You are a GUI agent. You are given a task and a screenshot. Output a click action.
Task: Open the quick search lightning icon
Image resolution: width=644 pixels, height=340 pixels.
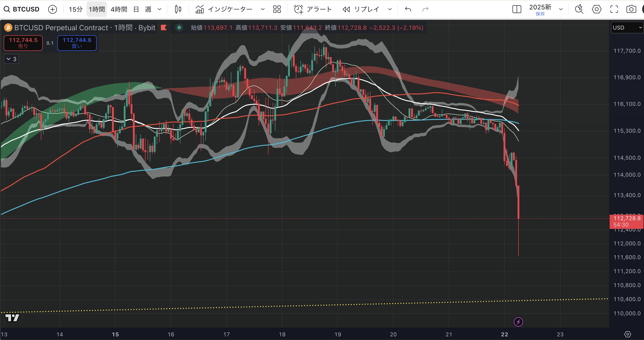tap(579, 9)
